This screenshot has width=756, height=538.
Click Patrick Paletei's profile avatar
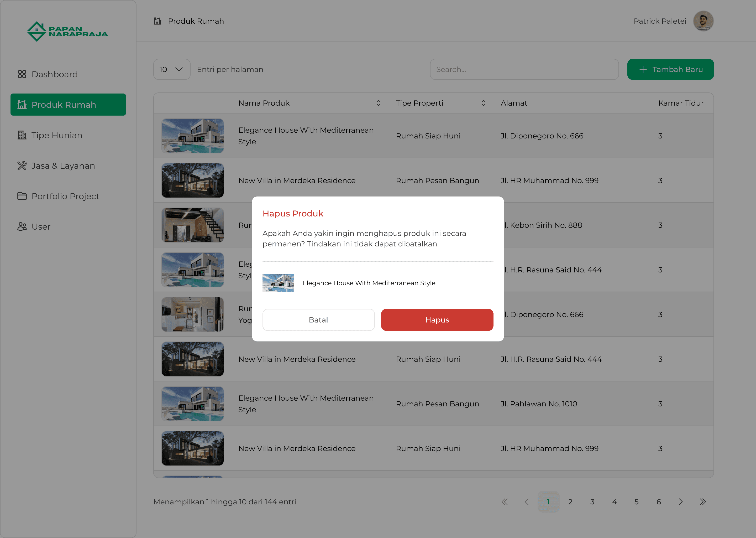[703, 21]
